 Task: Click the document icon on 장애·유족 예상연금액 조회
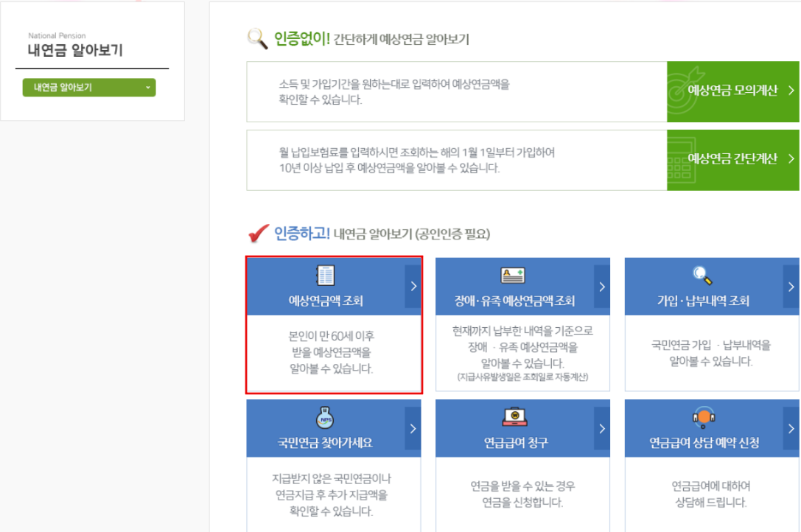513,275
